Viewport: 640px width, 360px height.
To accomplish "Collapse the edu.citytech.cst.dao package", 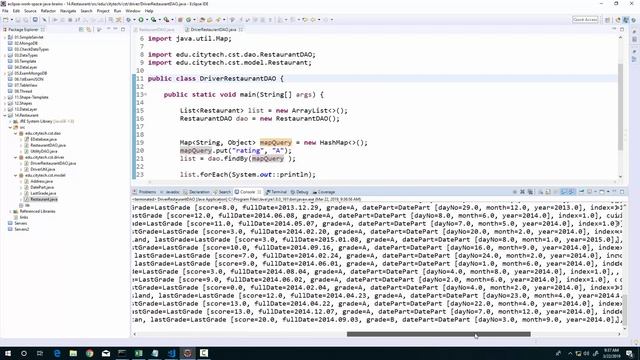I will pos(16,133).
